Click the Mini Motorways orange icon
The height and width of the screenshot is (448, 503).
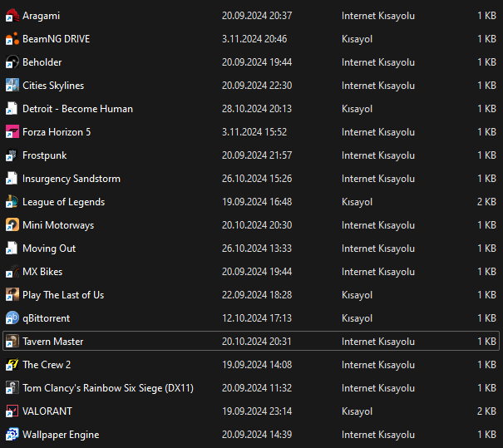(12, 225)
